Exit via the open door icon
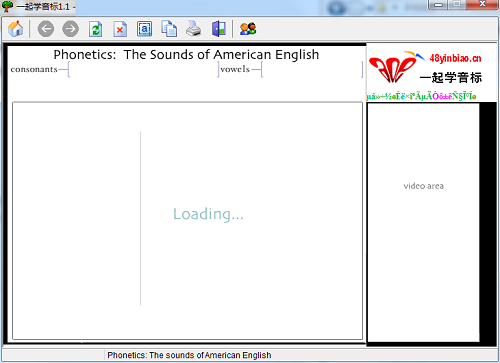 219,29
